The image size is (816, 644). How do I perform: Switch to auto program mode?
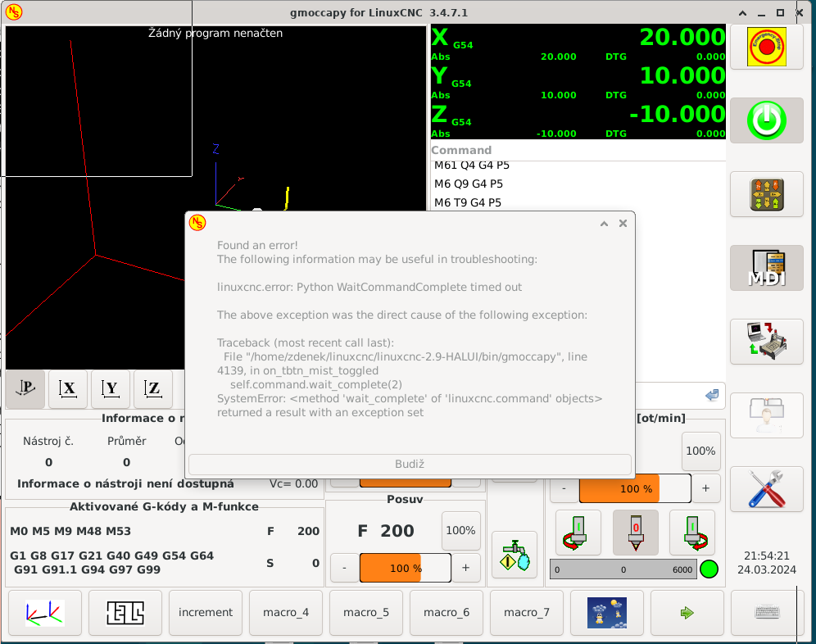pos(767,342)
